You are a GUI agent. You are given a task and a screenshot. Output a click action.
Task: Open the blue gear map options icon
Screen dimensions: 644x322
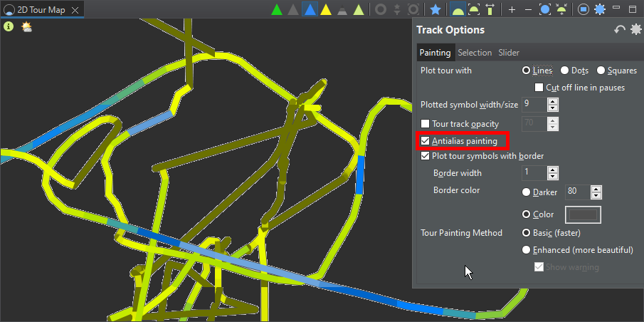pos(600,9)
